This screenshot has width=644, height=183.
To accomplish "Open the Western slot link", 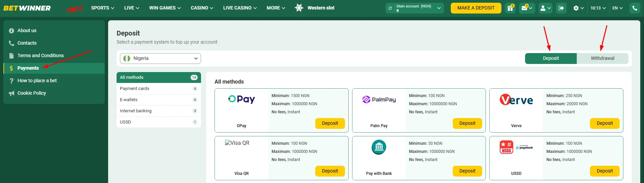I will point(321,8).
